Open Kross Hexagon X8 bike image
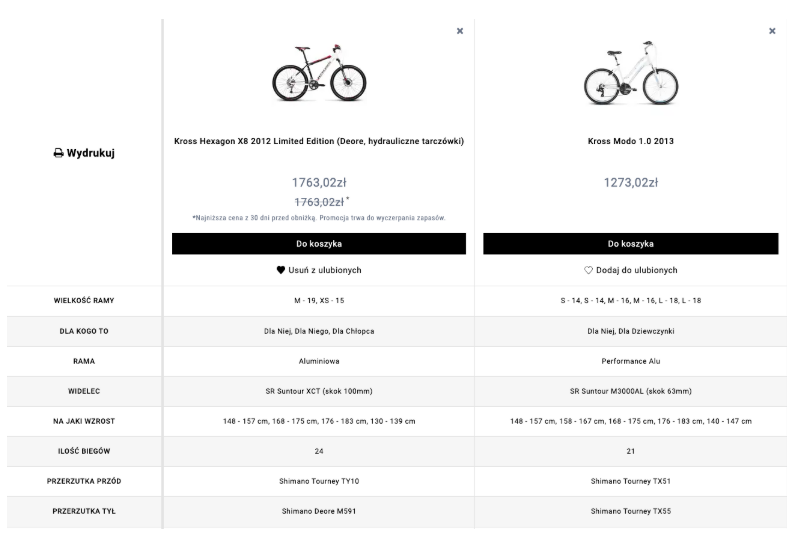Image resolution: width=788 pixels, height=542 pixels. [x=319, y=72]
